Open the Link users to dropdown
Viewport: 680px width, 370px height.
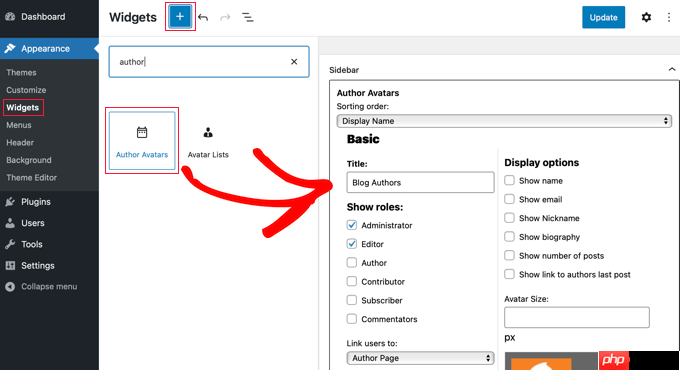[420, 358]
